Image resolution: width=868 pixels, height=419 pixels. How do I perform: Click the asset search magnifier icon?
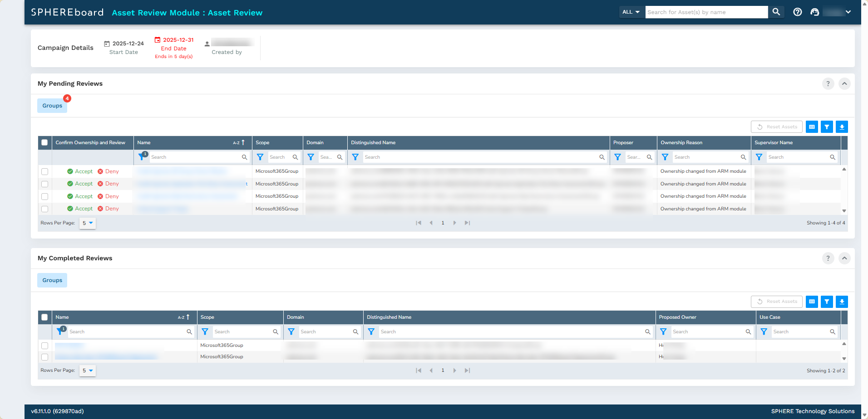pos(776,12)
